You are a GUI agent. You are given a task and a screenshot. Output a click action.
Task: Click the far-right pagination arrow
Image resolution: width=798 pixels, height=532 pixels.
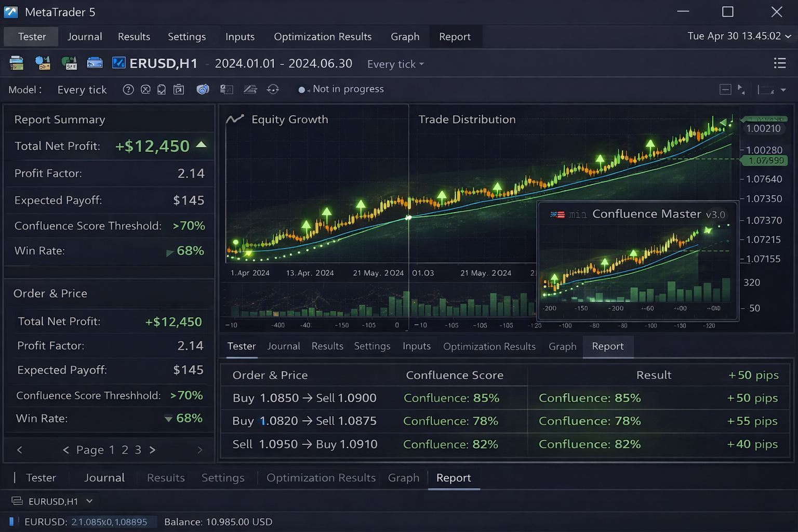pyautogui.click(x=200, y=450)
